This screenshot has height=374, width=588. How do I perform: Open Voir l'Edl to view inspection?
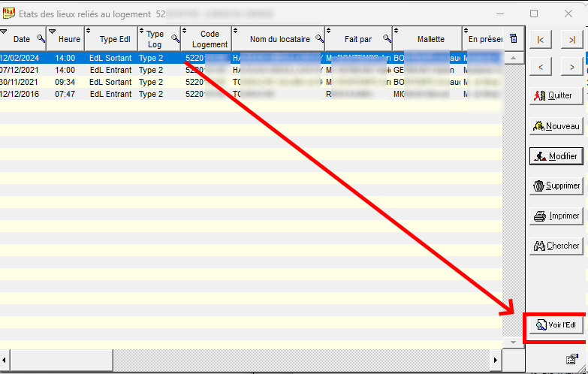click(x=556, y=324)
